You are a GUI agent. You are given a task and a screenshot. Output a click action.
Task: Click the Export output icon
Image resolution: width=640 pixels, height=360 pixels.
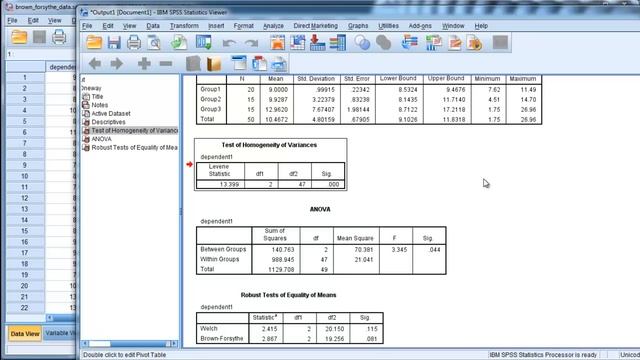pos(179,42)
